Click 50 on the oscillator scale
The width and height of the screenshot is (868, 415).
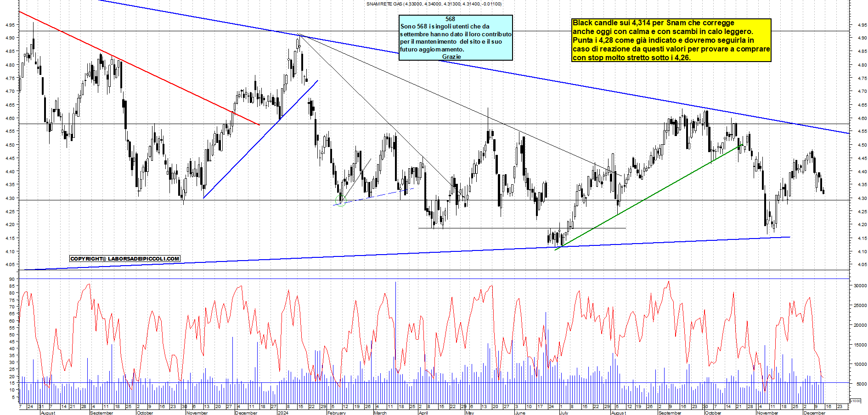12,335
